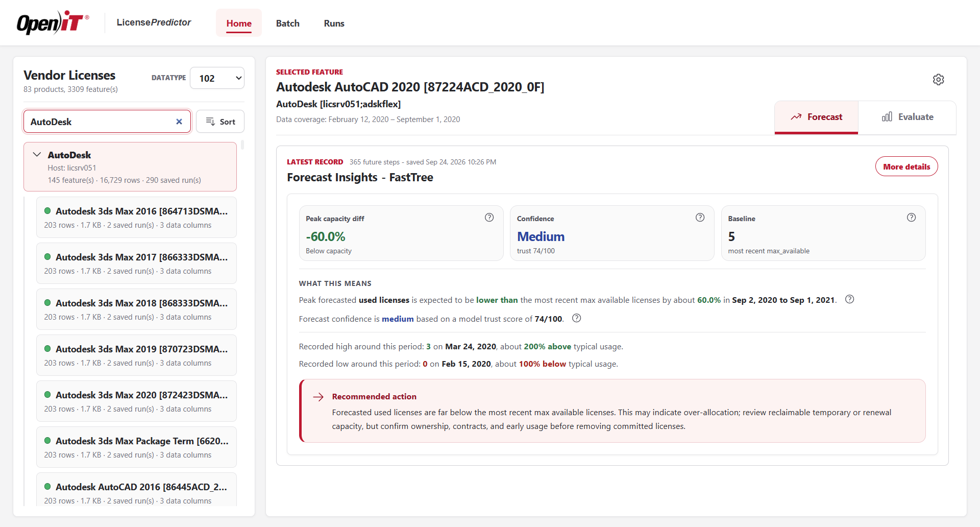Select Autodesk 3ds Max 2017 feature
The width and height of the screenshot is (980, 527).
(x=136, y=263)
